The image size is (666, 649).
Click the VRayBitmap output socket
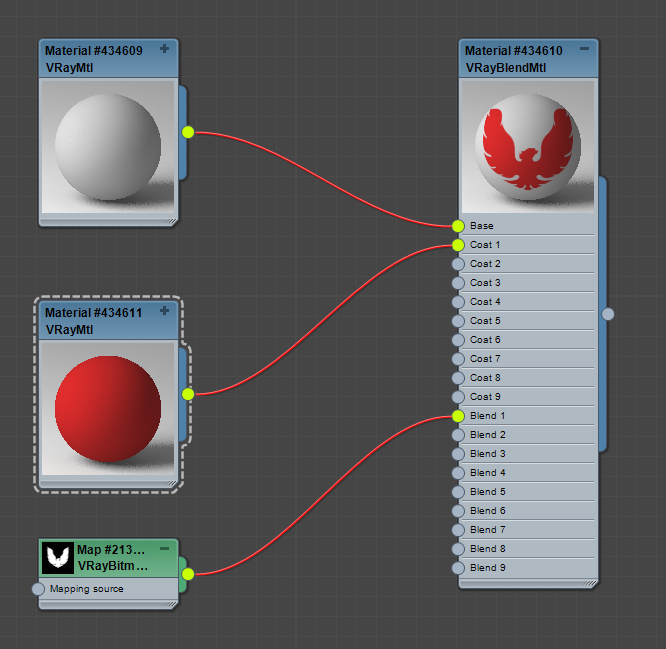pos(188,573)
